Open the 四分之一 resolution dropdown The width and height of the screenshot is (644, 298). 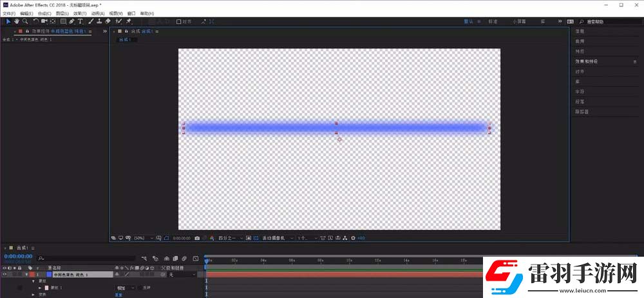(231, 238)
